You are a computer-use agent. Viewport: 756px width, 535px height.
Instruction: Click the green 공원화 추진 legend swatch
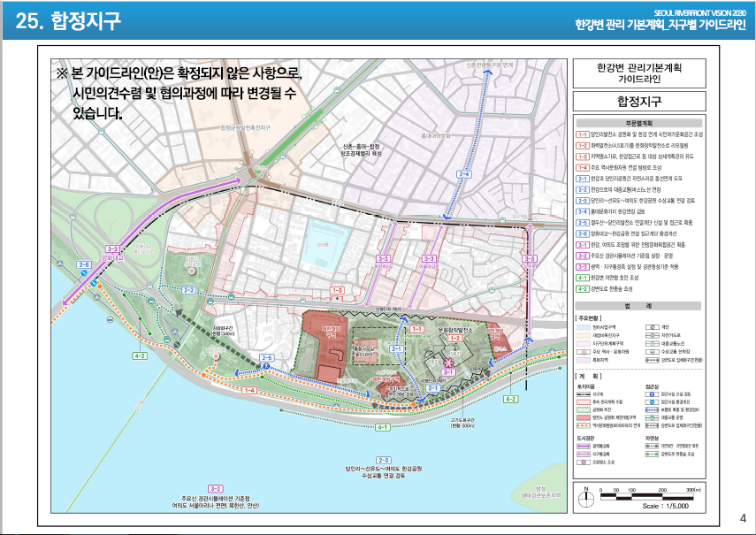point(584,409)
